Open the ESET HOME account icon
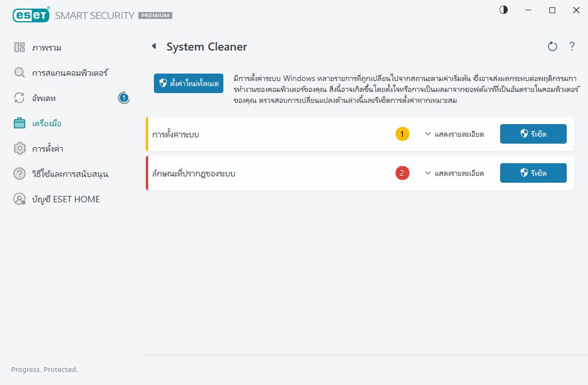 point(19,199)
